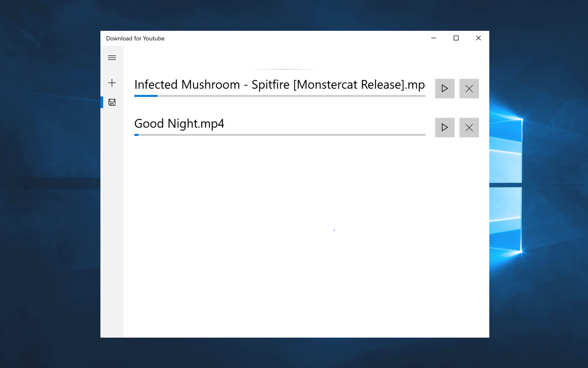Maximize the Download for Youtube window
Screen dimensions: 588x368
point(456,38)
